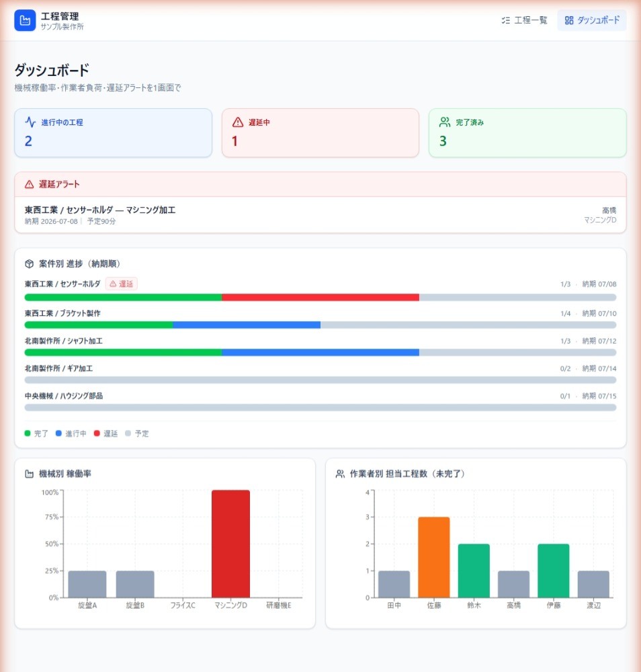The image size is (641, 672).
Task: Click the ギア加工 progress bar
Action: tap(320, 380)
